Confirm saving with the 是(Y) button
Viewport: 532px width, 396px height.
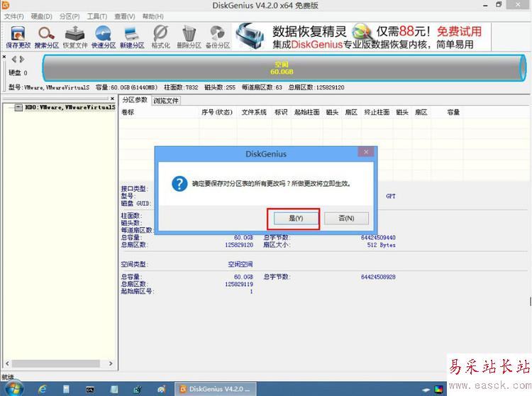click(x=296, y=218)
